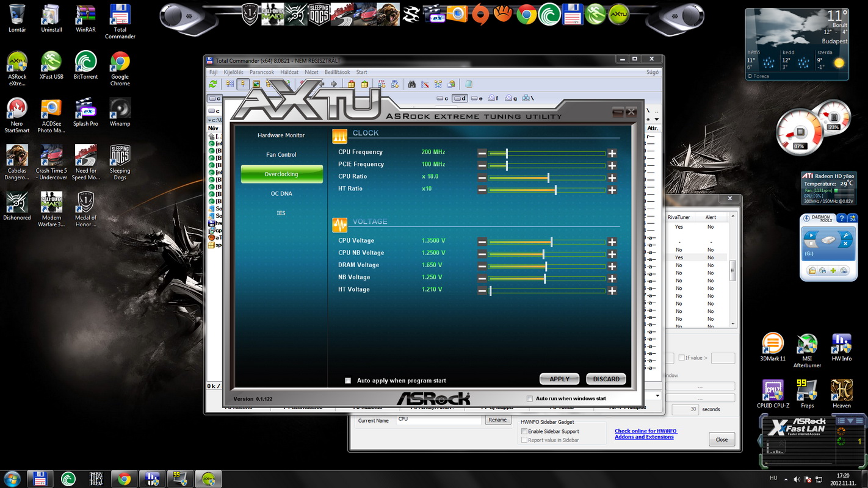Click the Current Name input field
This screenshot has height=488, width=868.
point(439,420)
